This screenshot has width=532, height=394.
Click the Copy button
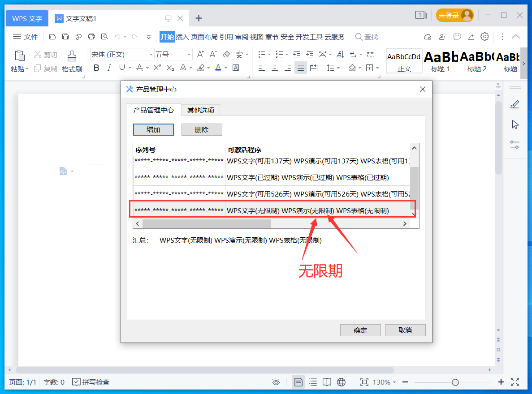[x=45, y=69]
